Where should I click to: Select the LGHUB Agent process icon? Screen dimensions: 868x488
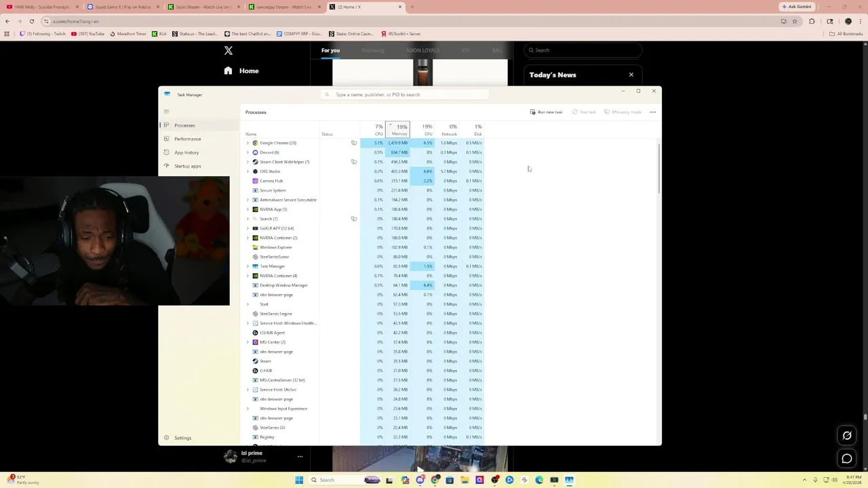click(255, 333)
